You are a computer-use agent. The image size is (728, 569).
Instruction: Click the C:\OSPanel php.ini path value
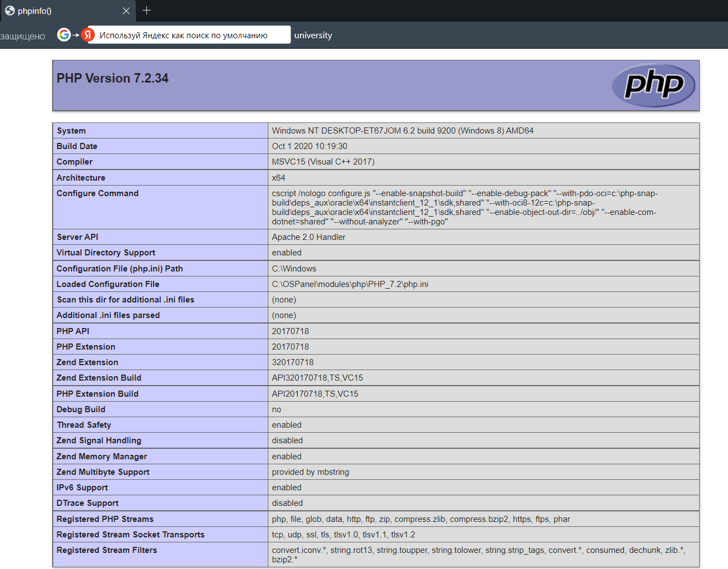350,284
